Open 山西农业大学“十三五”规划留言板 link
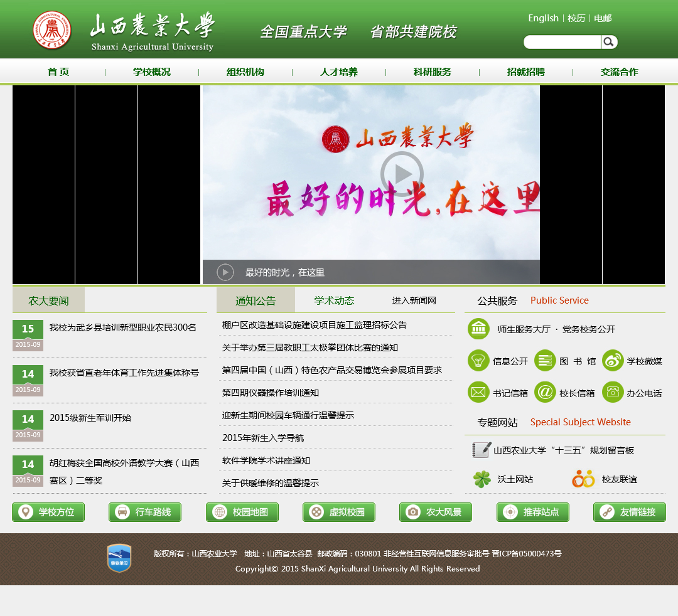Screen dimensions: 678x616 tap(564, 450)
